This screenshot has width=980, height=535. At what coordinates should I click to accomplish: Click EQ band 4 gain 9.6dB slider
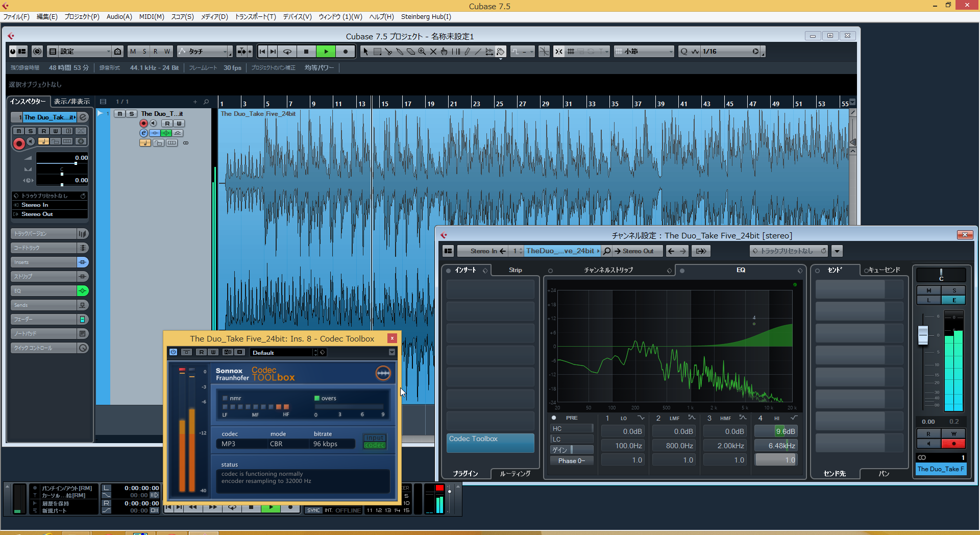776,431
